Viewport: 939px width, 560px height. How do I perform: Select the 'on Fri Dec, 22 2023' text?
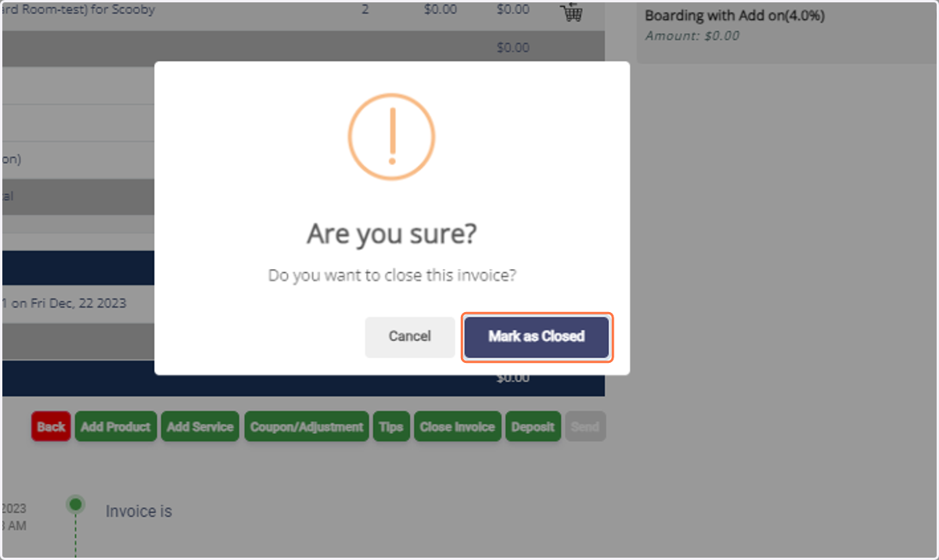coord(68,303)
